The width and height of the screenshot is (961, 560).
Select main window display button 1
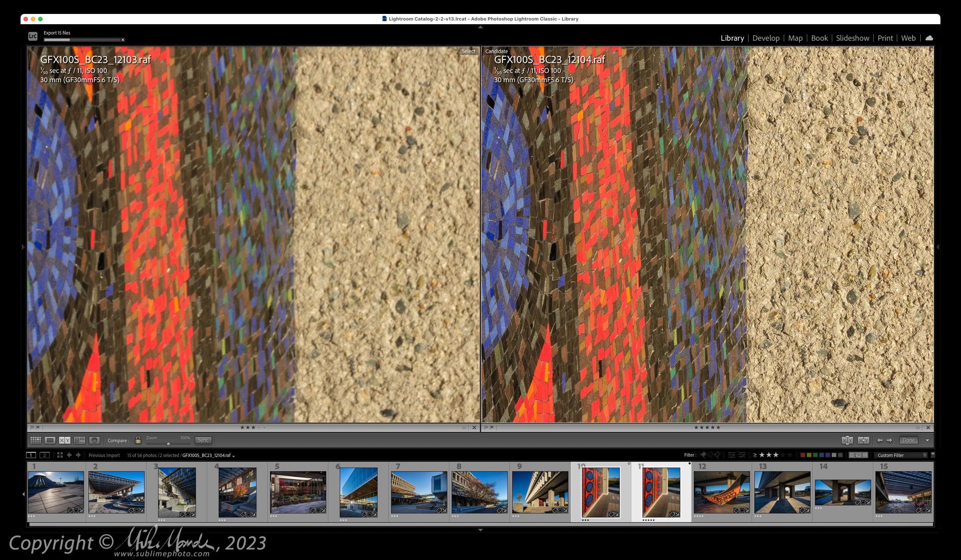31,455
